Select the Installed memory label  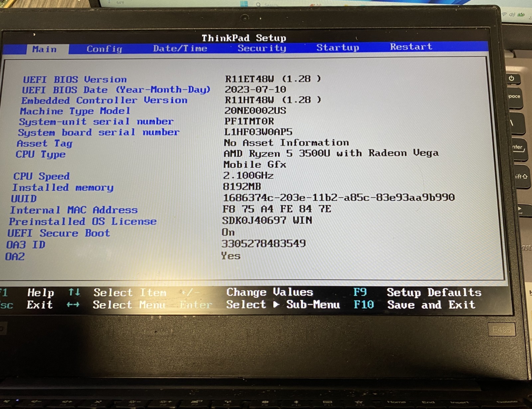click(63, 188)
